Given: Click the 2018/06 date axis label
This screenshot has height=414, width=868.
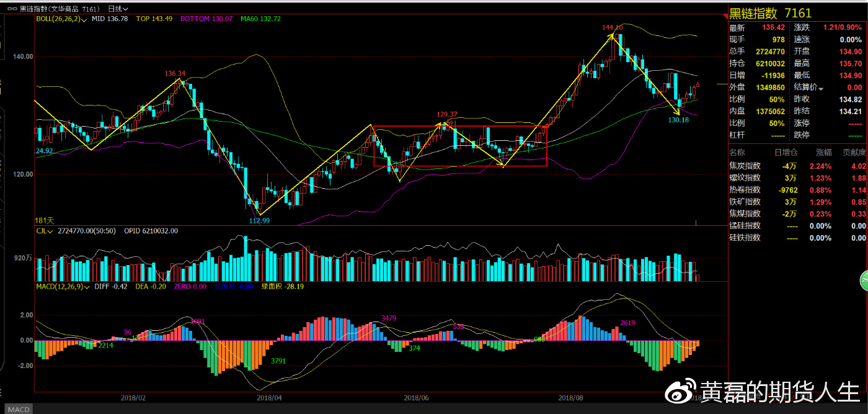Looking at the screenshot, I should [416, 397].
